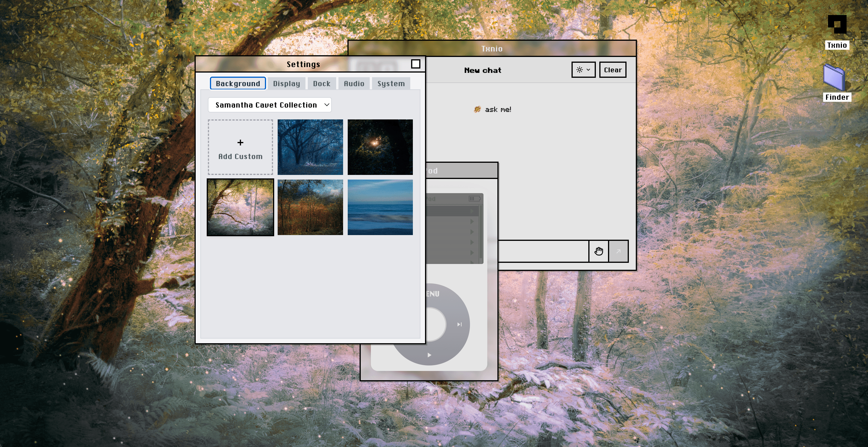This screenshot has height=447, width=868.
Task: Choose the blue ocean wallpaper thumbnail
Action: 380,207
